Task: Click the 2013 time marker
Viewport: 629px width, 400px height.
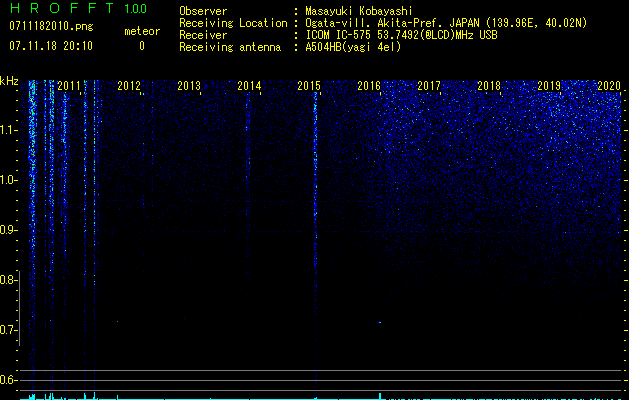Action: coord(189,85)
